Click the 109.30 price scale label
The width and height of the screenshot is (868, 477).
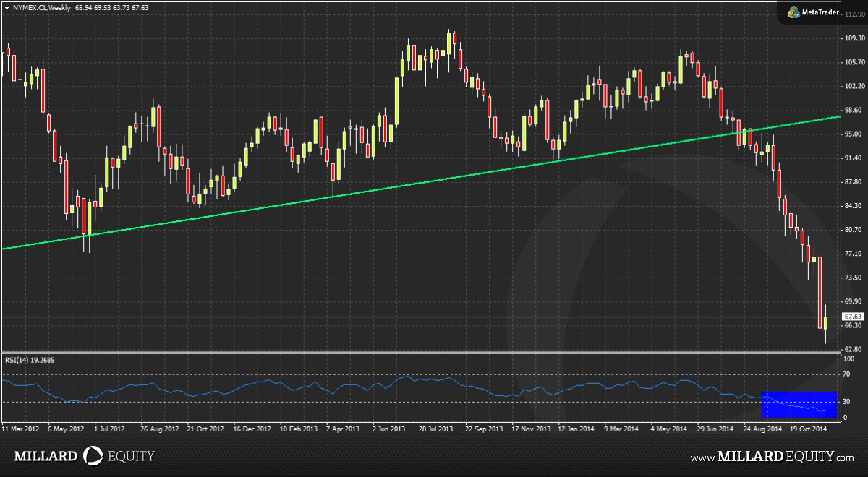[854, 38]
